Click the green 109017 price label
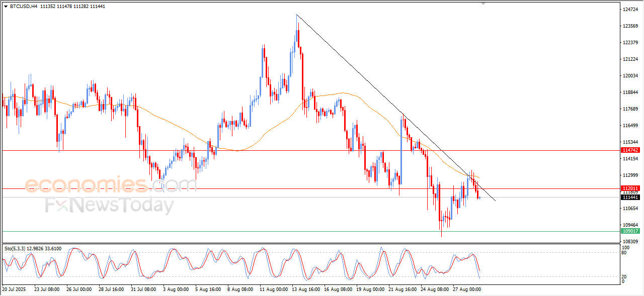This screenshot has height=296, width=644. 630,231
